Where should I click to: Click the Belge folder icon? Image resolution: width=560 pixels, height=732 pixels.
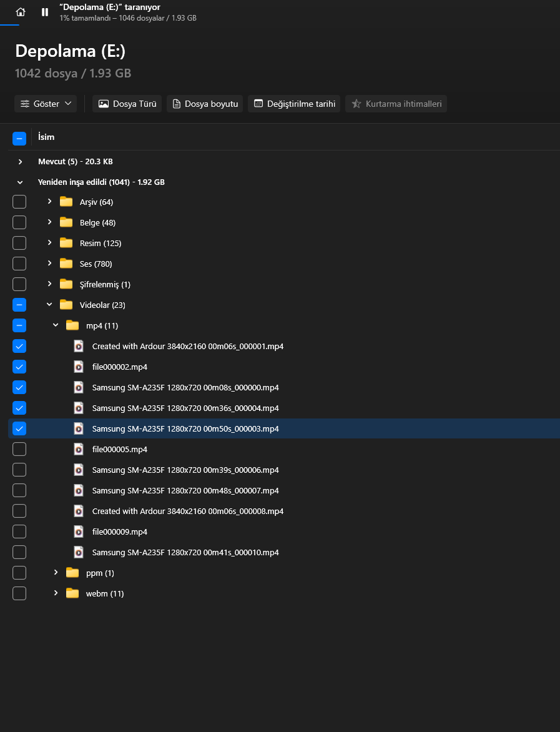(x=66, y=222)
